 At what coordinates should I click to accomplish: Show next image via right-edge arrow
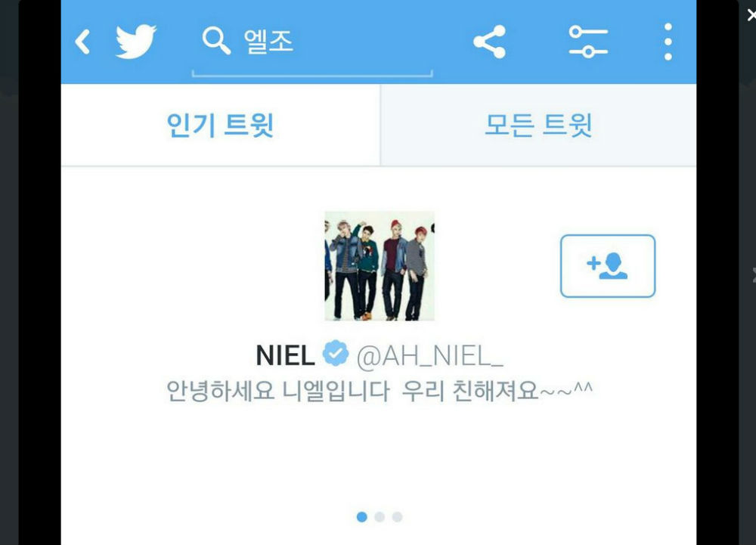(754, 275)
